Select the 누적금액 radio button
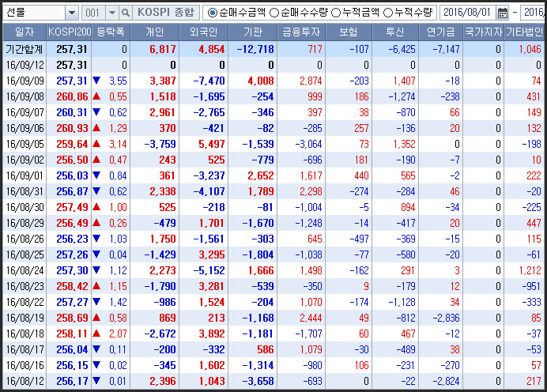The height and width of the screenshot is (392, 547). tap(336, 13)
